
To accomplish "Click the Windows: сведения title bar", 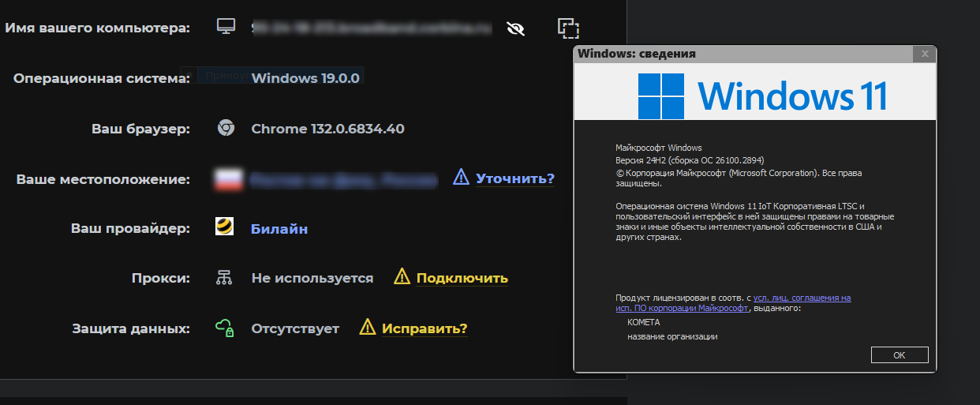I will [742, 54].
